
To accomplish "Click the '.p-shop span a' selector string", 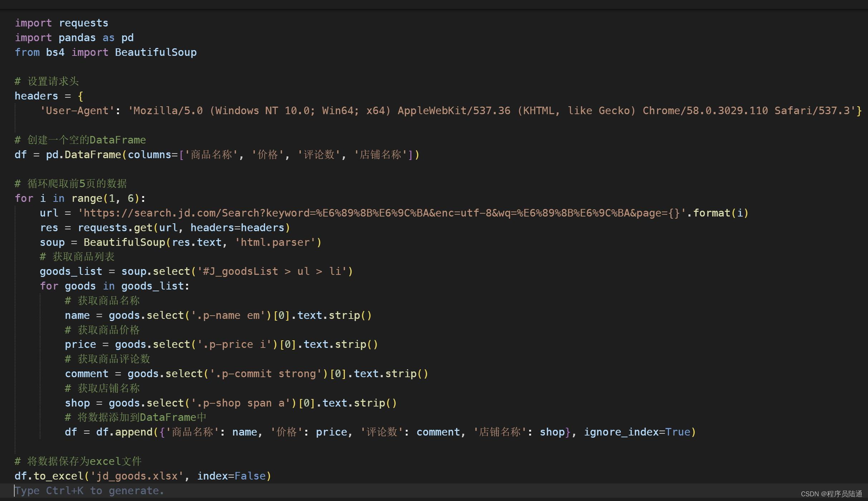I will 241,403.
